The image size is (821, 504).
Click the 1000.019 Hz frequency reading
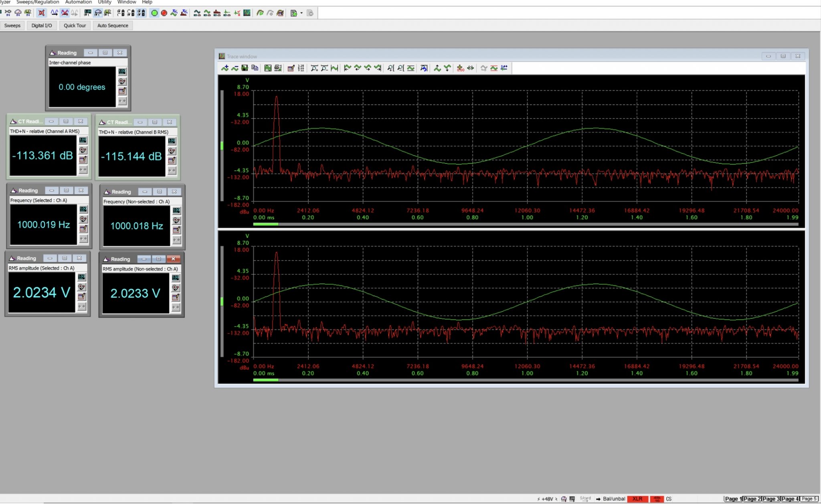tap(43, 225)
